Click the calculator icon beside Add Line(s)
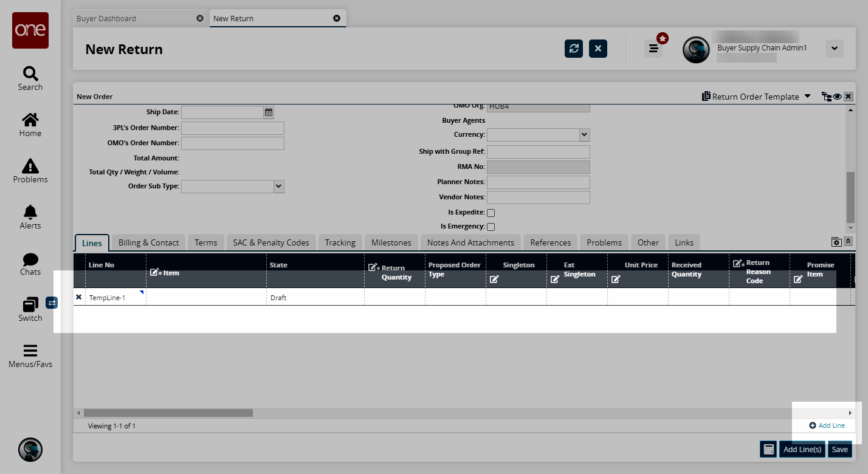868x474 pixels. coord(768,449)
